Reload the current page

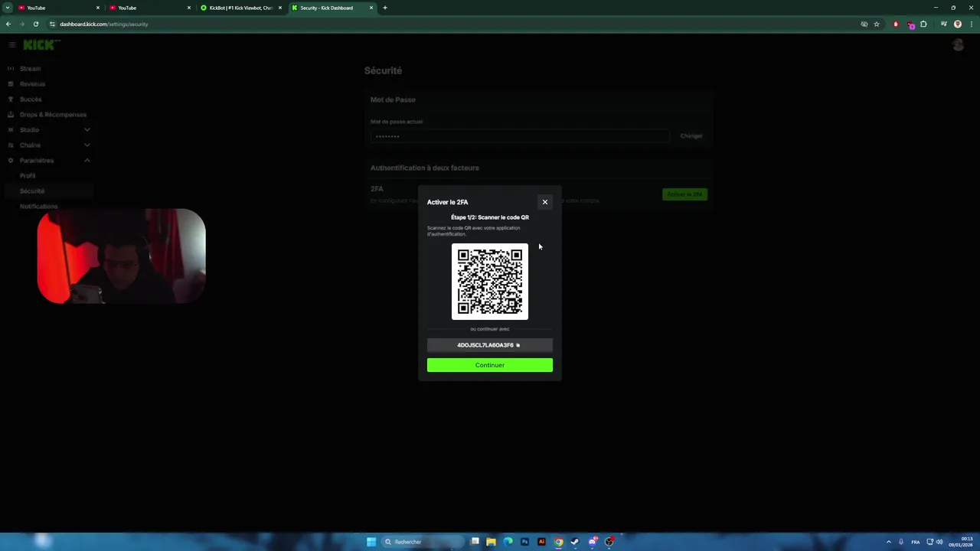click(x=35, y=24)
